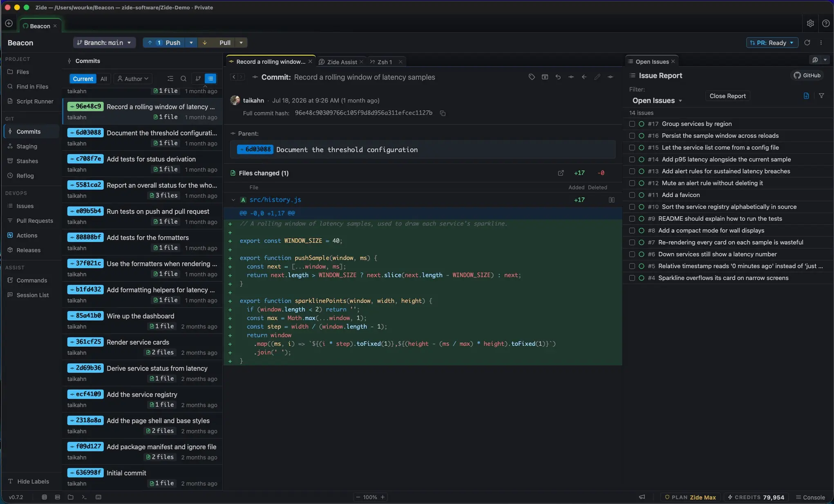Click the grid layout icon in status bar
The height and width of the screenshot is (504, 834).
point(44,497)
